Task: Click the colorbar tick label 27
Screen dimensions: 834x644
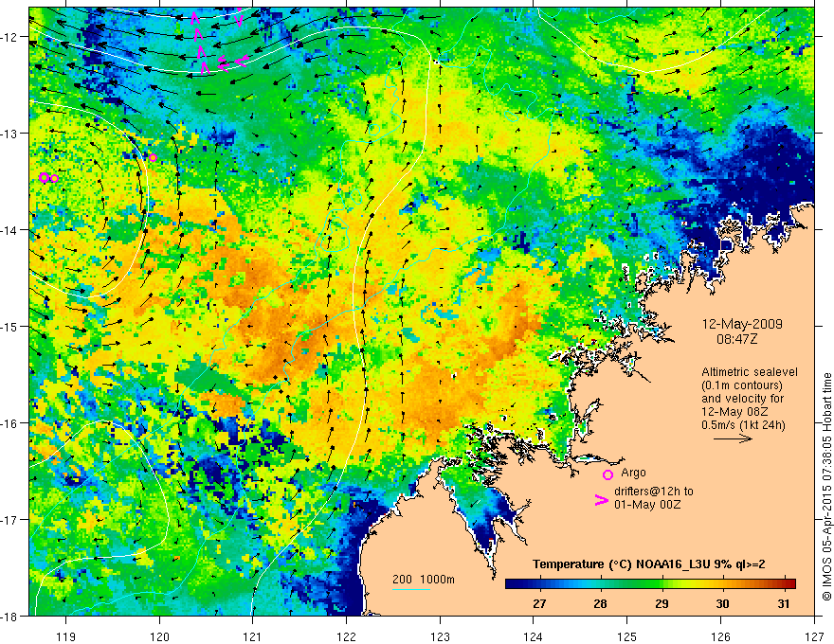Action: 539,604
